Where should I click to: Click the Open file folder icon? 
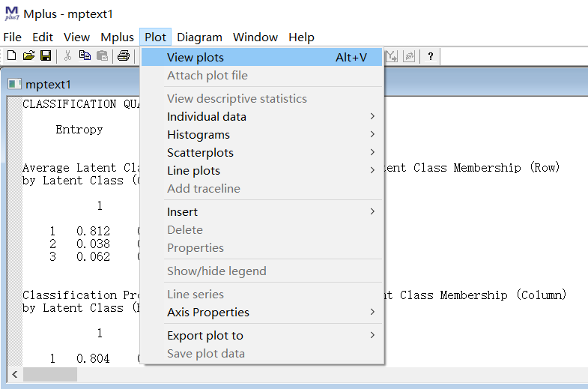pyautogui.click(x=28, y=56)
